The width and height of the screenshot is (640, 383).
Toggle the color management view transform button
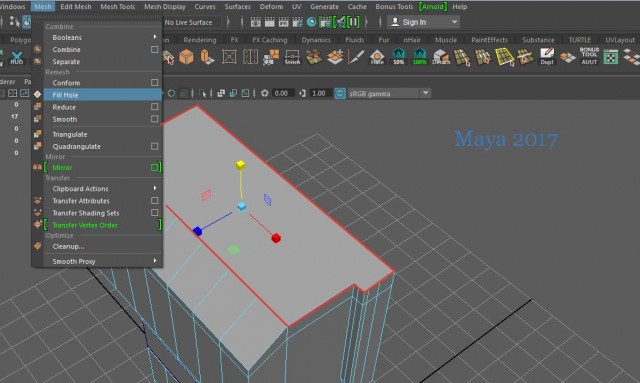pyautogui.click(x=340, y=94)
